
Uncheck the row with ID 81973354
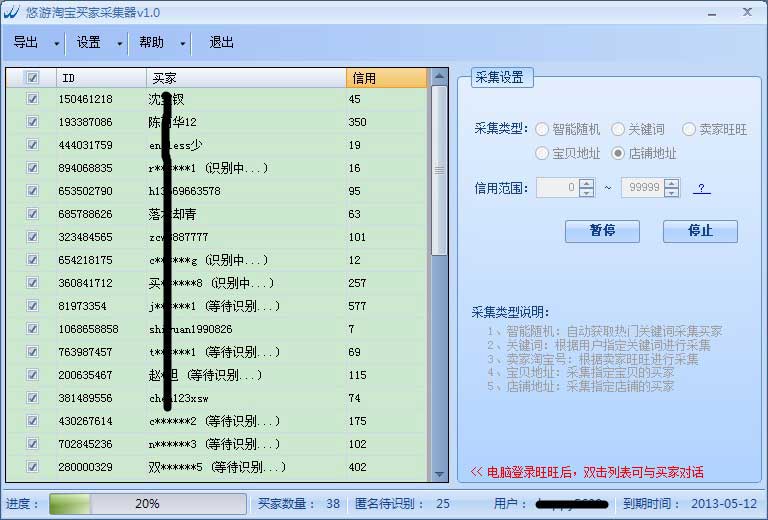[32, 306]
